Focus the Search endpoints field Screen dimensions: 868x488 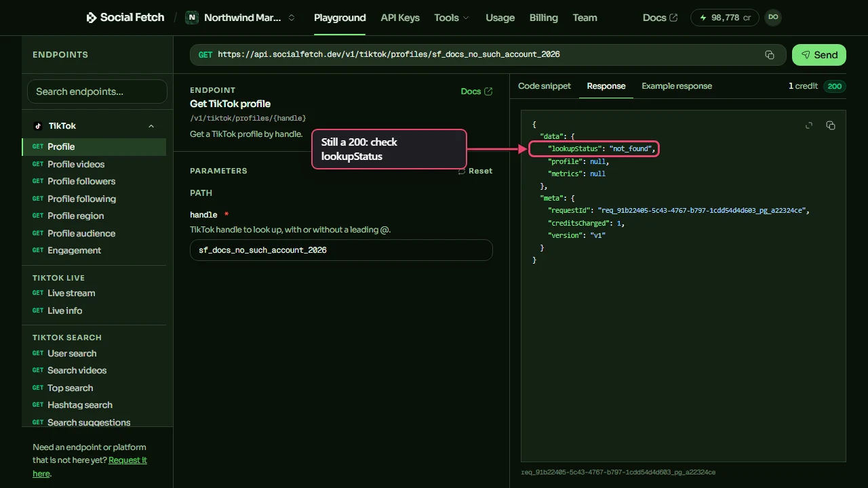click(97, 91)
